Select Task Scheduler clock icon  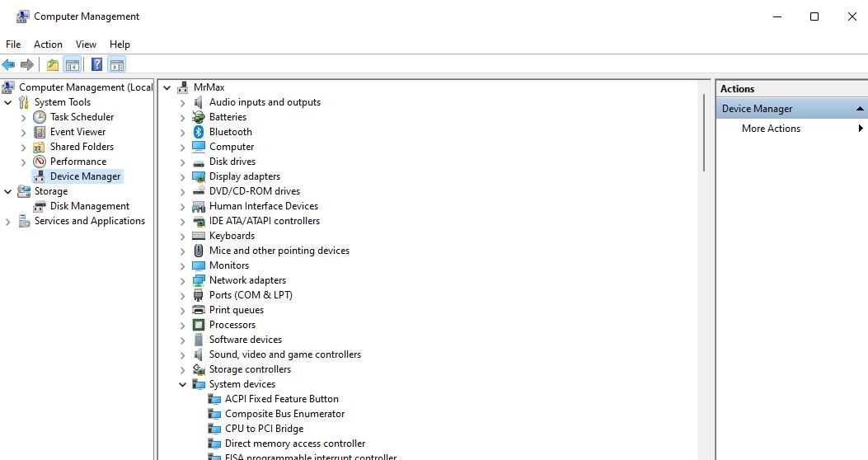click(x=40, y=117)
